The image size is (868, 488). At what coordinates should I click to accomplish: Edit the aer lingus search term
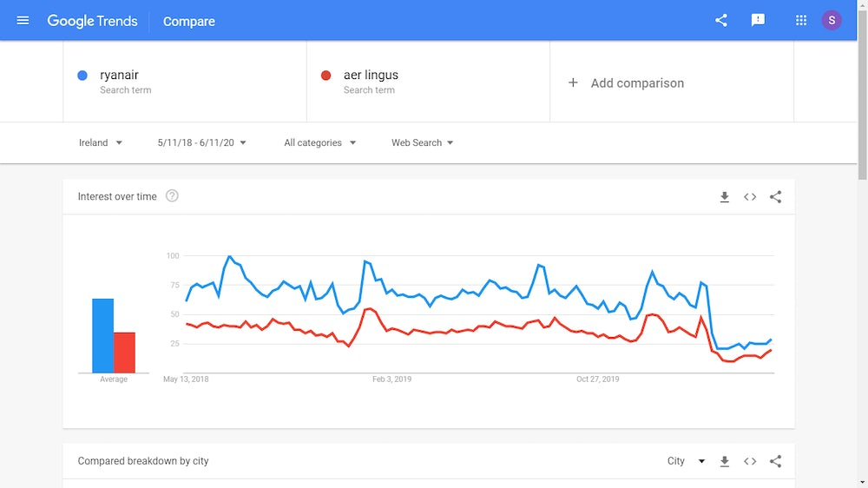point(371,76)
